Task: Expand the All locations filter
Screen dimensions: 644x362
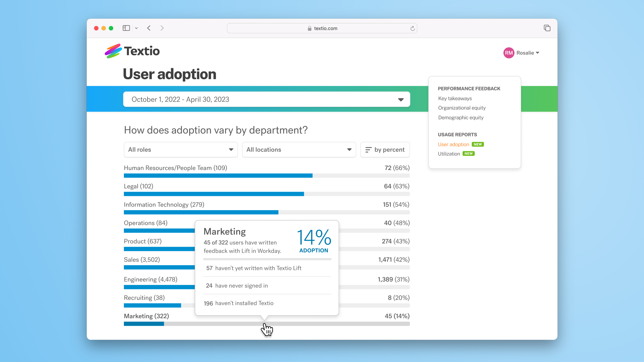Action: [x=299, y=150]
